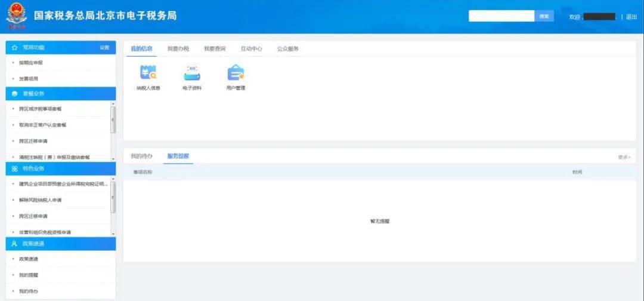Click scrollbar down arrow in 特色业务 list
644x301 pixels.
tap(113, 234)
